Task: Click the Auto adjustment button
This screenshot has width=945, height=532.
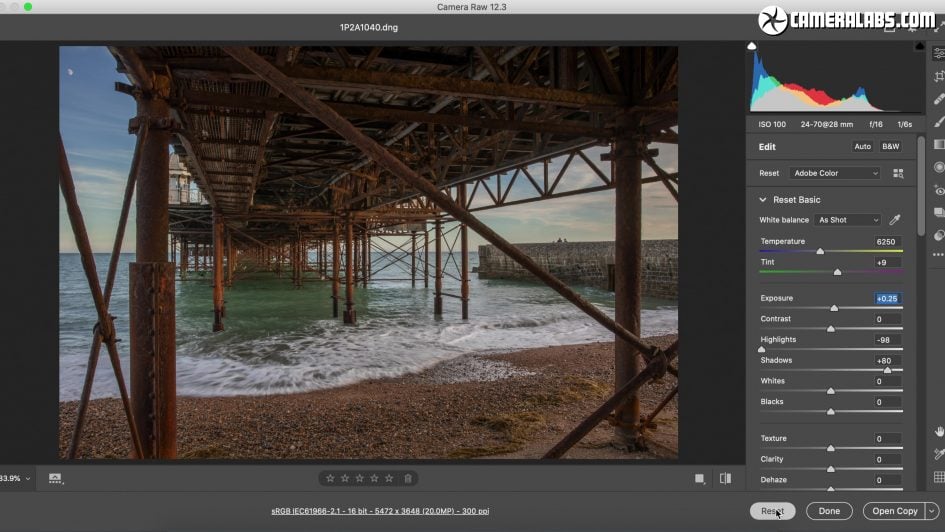Action: coord(862,146)
